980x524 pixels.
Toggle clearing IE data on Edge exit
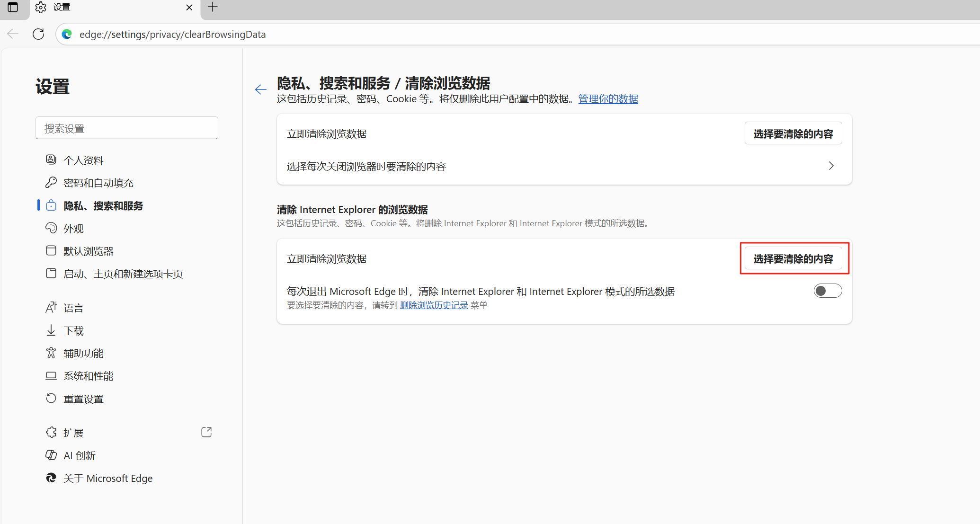828,291
